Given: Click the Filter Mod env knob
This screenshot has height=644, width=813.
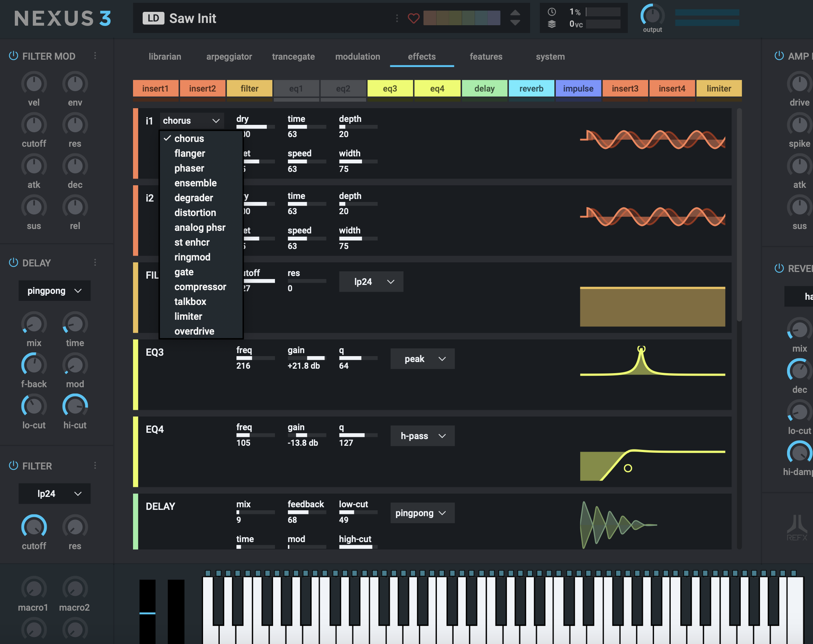Looking at the screenshot, I should [x=74, y=83].
